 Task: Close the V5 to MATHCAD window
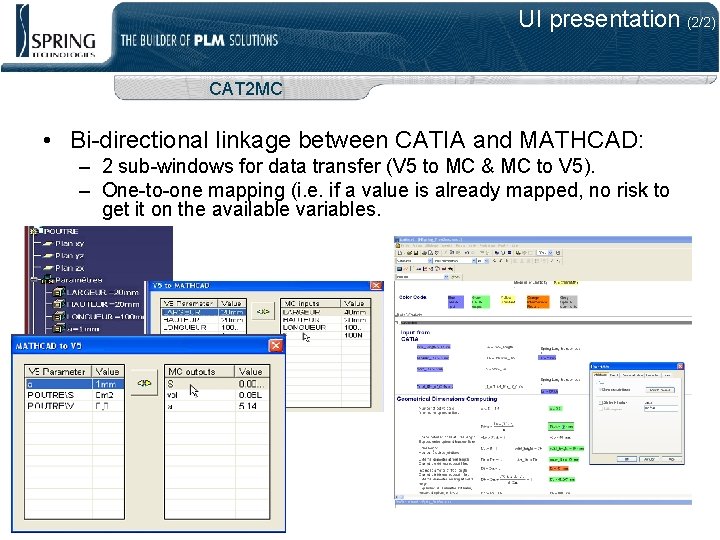pos(376,286)
